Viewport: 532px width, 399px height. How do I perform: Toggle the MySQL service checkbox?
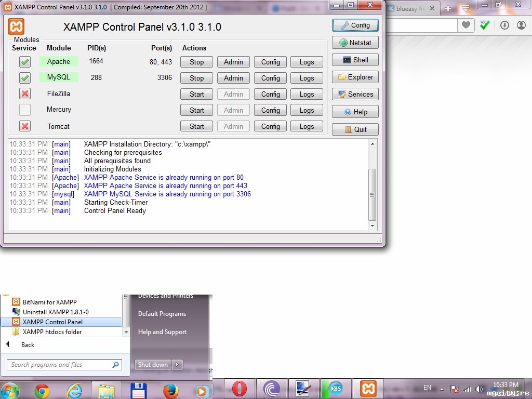click(25, 78)
